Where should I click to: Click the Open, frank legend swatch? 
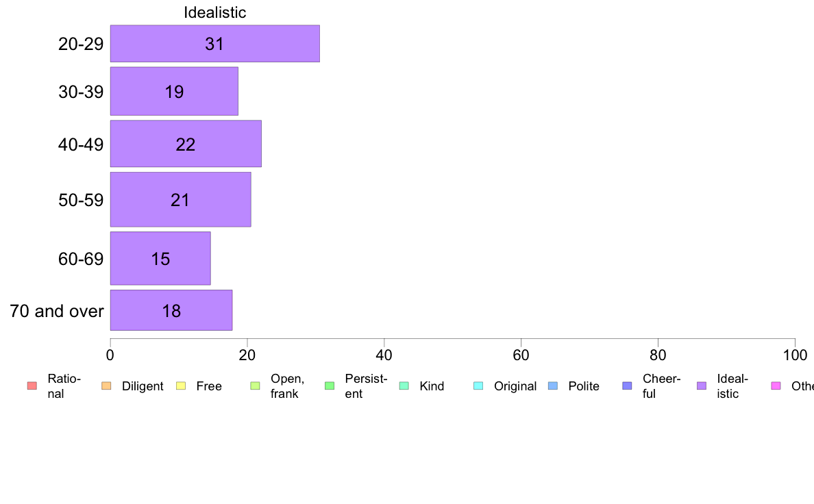coord(255,386)
